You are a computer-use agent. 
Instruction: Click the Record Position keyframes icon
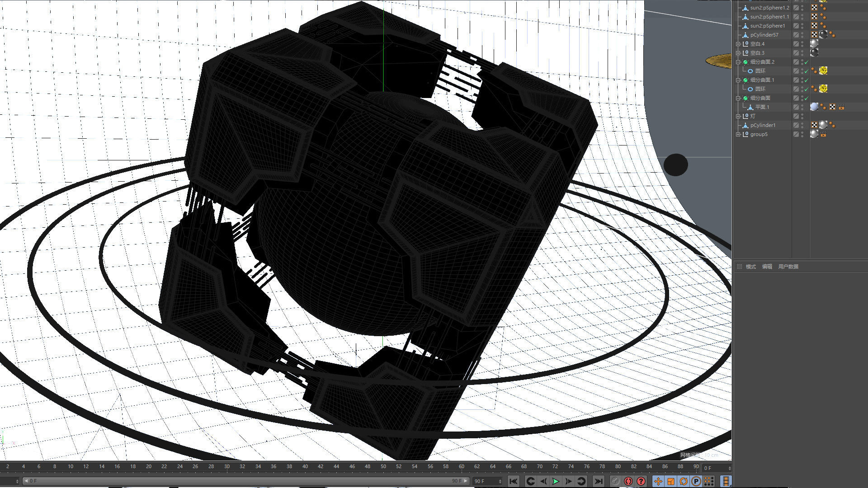point(658,481)
